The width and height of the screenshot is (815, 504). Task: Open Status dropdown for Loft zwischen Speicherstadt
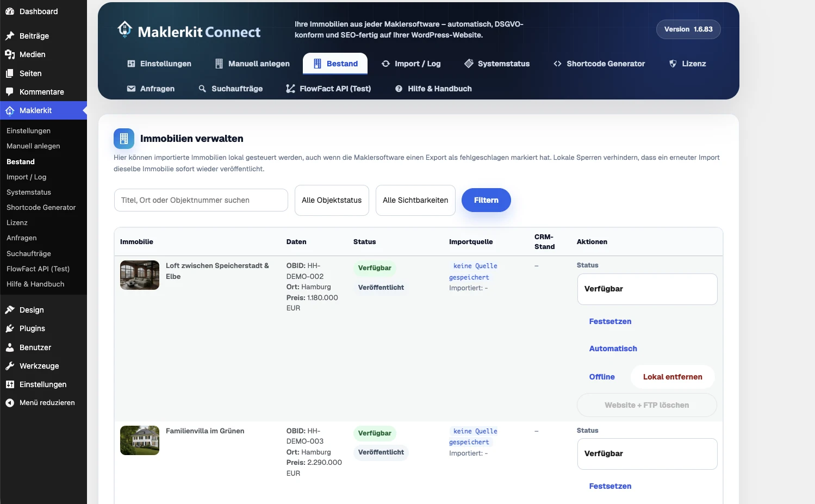647,289
